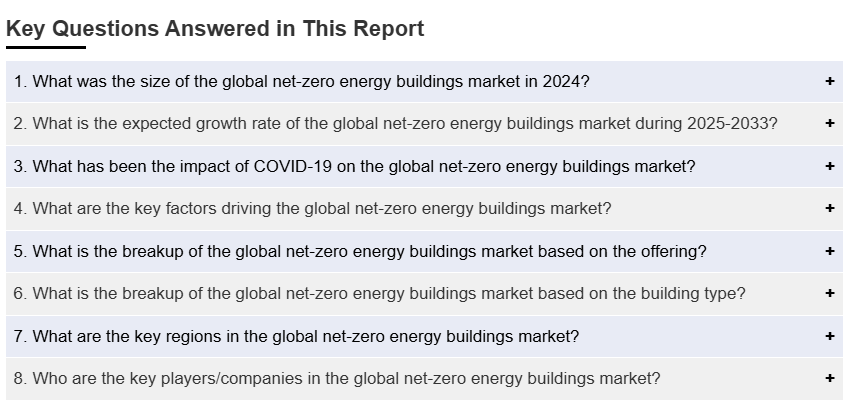This screenshot has height=406, width=851.
Task: Click the plus icon on the key players/companies row
Action: click(x=829, y=379)
